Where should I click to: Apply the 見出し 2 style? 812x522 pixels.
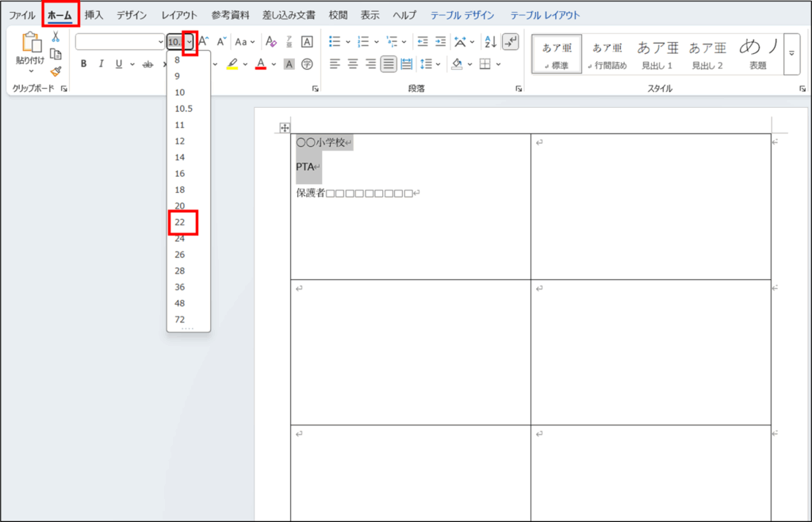[x=707, y=54]
